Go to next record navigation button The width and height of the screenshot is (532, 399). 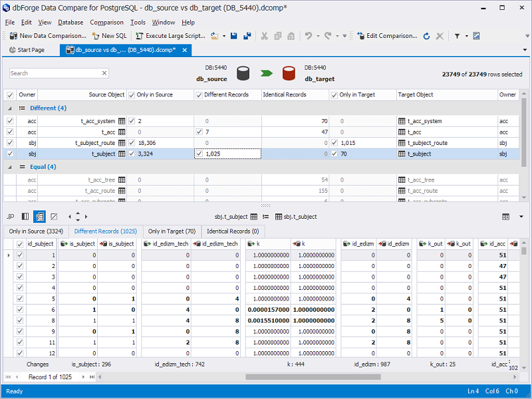pyautogui.click(x=83, y=377)
